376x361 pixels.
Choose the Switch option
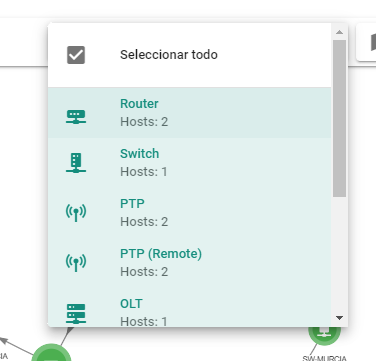[189, 163]
